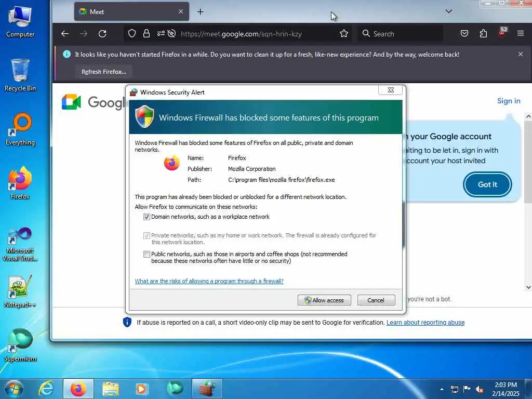Select the Microsoft Visual Studio desktop shortcut
The width and height of the screenshot is (532, 399).
coord(20,244)
